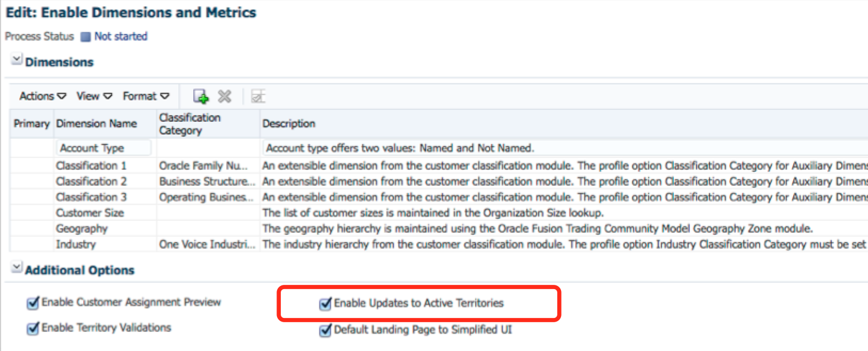This screenshot has width=868, height=351.
Task: Select the Customer Size dimension row
Action: point(90,213)
